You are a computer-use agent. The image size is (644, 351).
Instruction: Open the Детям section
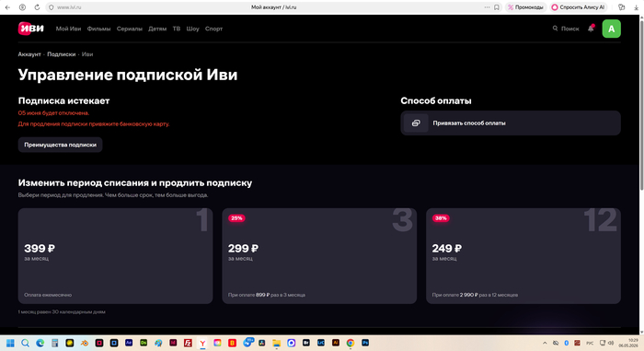pos(157,29)
